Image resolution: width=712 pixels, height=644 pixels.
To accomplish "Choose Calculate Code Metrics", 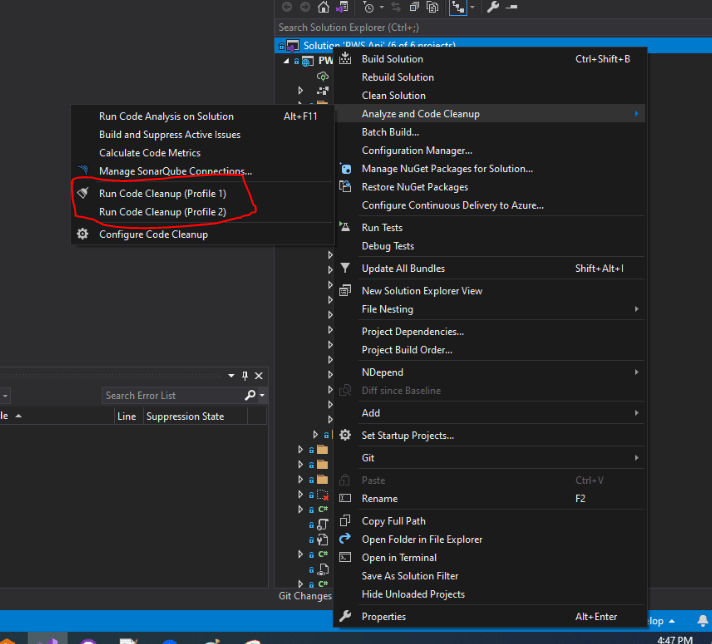I will [x=203, y=153].
